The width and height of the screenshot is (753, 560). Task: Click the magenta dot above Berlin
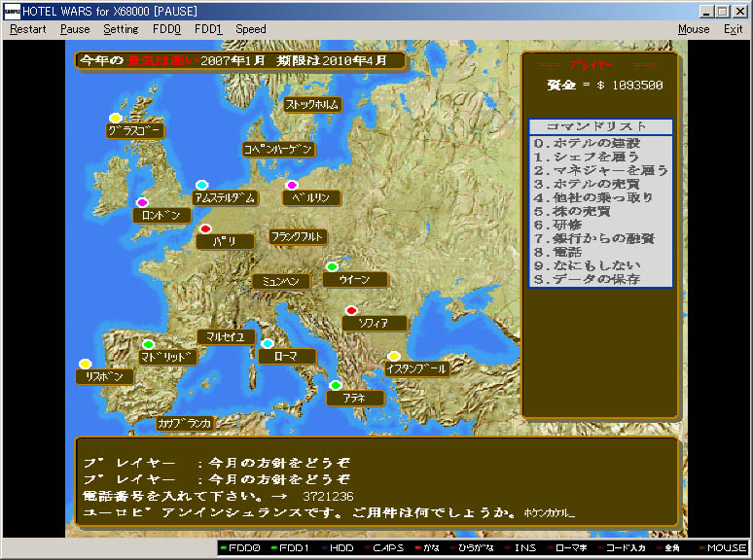[292, 185]
